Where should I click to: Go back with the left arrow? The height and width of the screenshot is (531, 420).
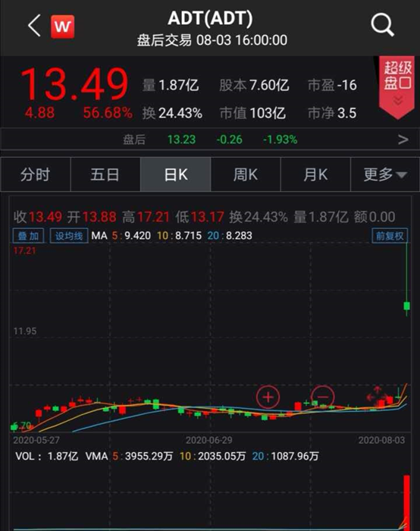[x=34, y=25]
